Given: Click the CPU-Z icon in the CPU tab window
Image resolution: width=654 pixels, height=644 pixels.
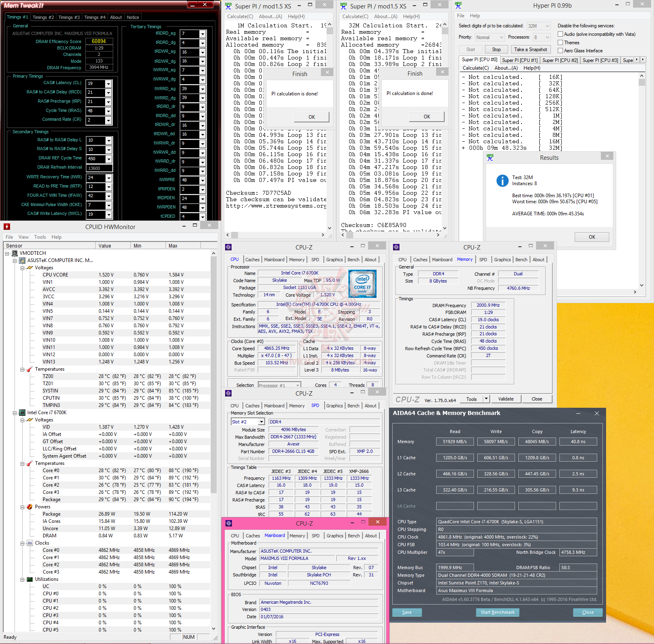Looking at the screenshot, I should (228, 247).
